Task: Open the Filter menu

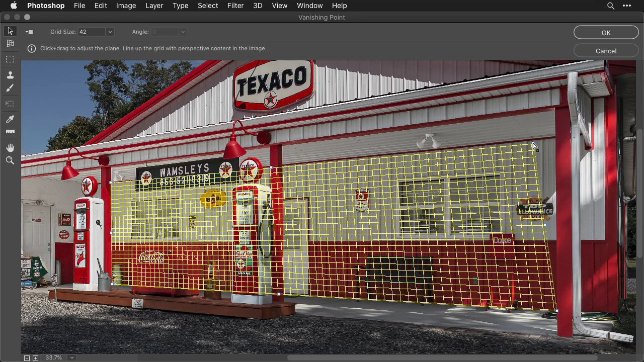Action: coord(235,6)
